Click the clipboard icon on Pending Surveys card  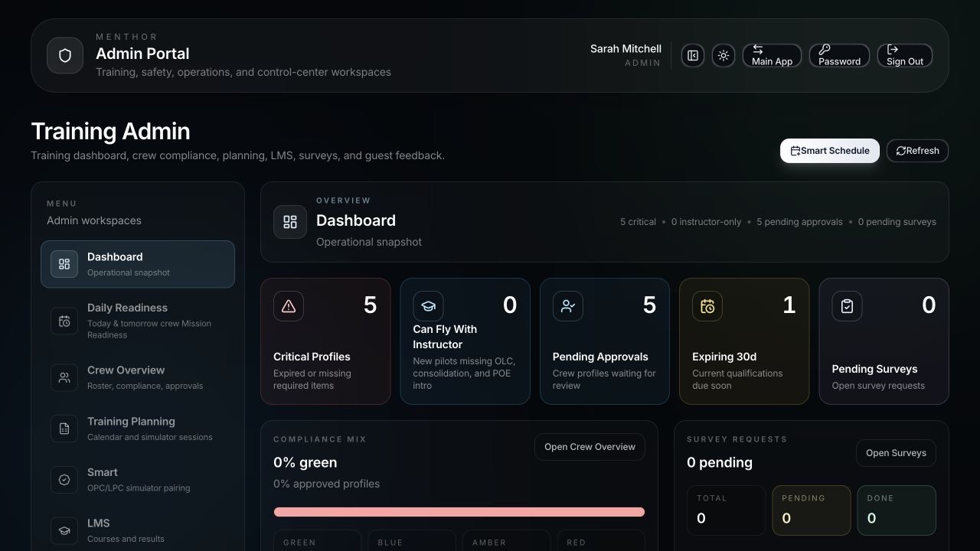click(847, 306)
